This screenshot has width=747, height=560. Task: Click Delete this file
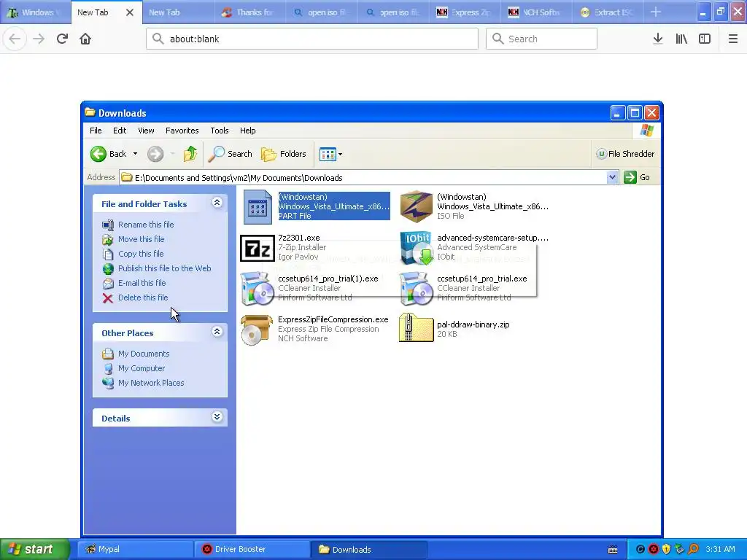143,297
